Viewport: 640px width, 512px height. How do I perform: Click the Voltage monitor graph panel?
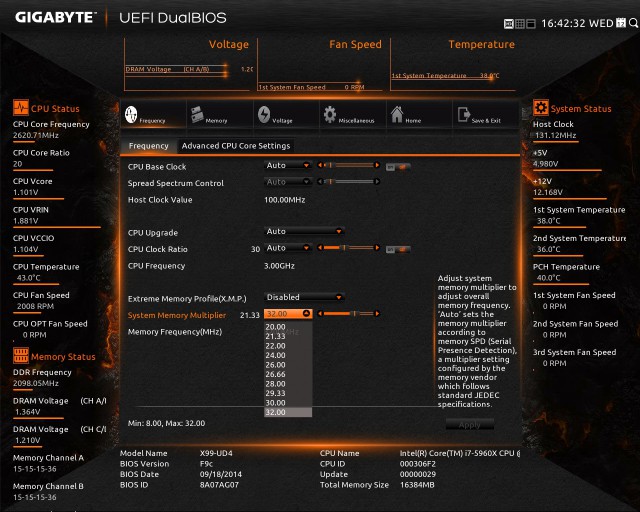187,65
